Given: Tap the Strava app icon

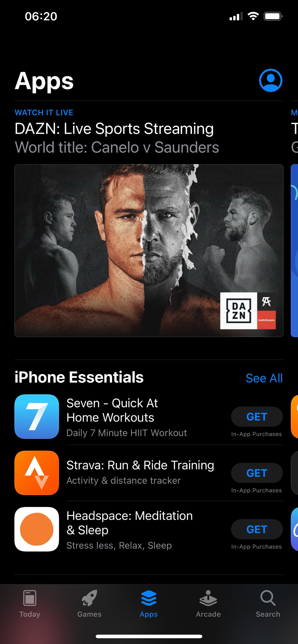Looking at the screenshot, I should pyautogui.click(x=37, y=473).
